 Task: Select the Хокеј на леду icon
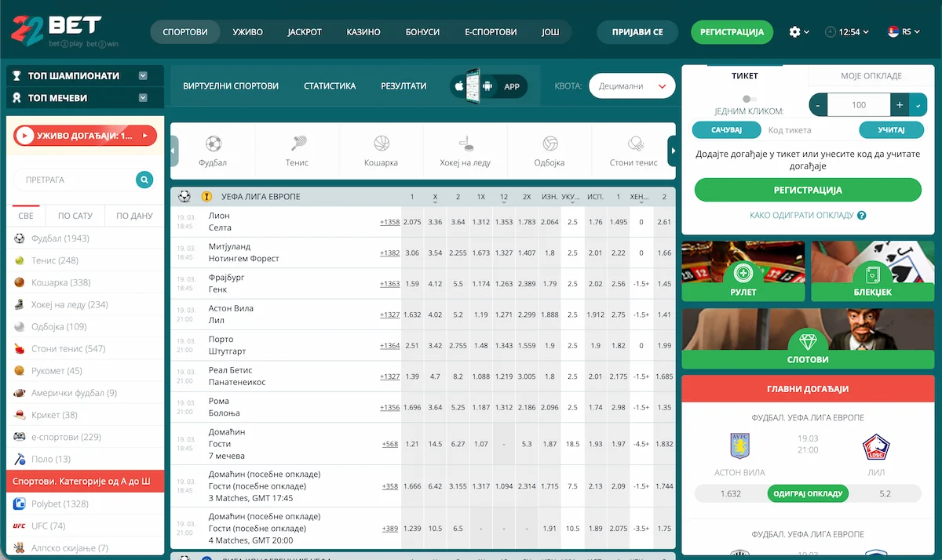465,144
